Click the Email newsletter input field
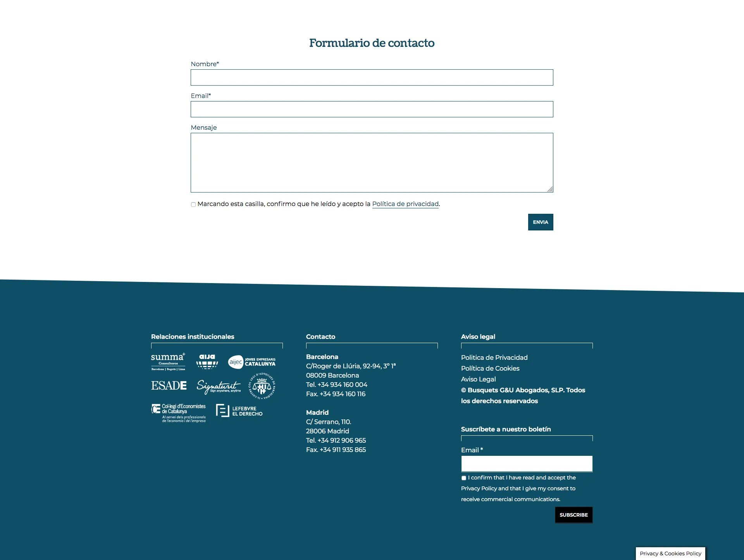Screen dimensions: 744x560 (x=527, y=464)
